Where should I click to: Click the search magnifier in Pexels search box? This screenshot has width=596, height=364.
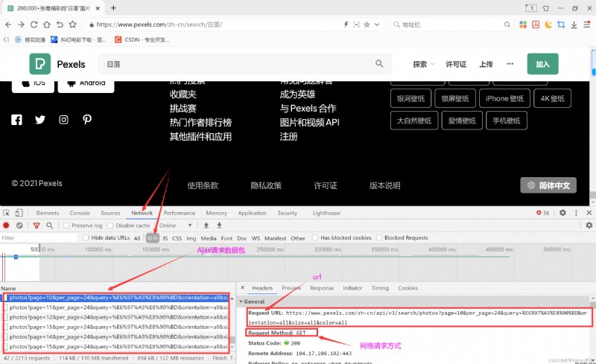pos(379,63)
